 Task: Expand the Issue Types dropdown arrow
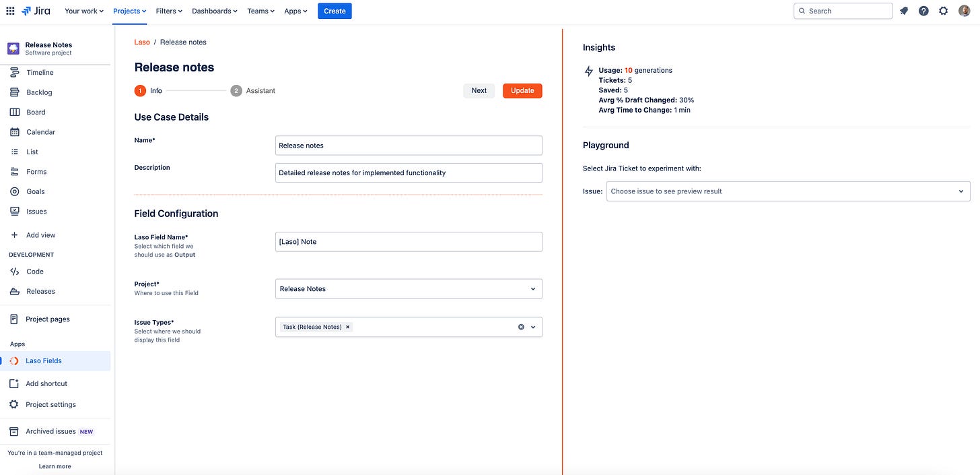[x=533, y=327]
